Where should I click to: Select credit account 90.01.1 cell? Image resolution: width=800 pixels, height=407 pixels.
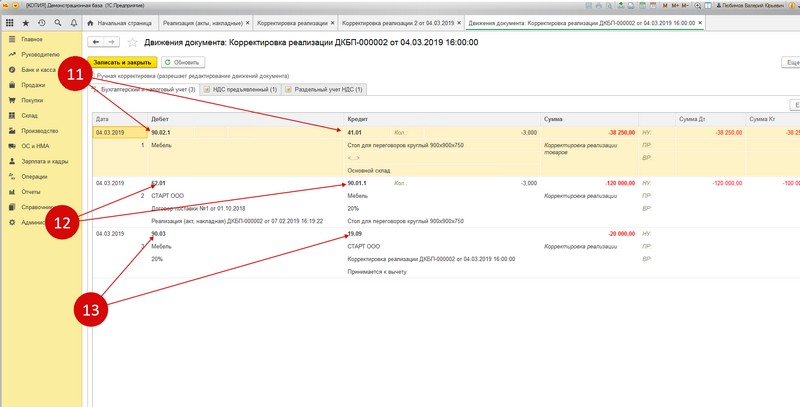click(357, 183)
